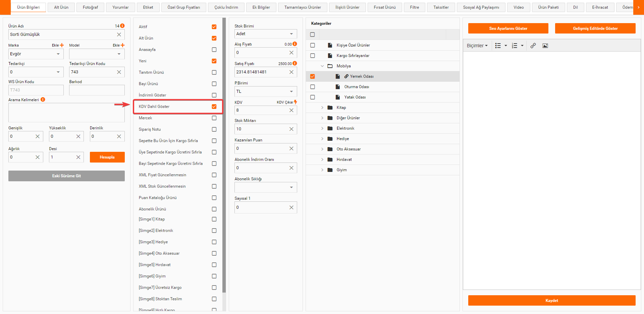Switch to the Ürün Paketi tab
This screenshot has width=644, height=314.
click(548, 7)
